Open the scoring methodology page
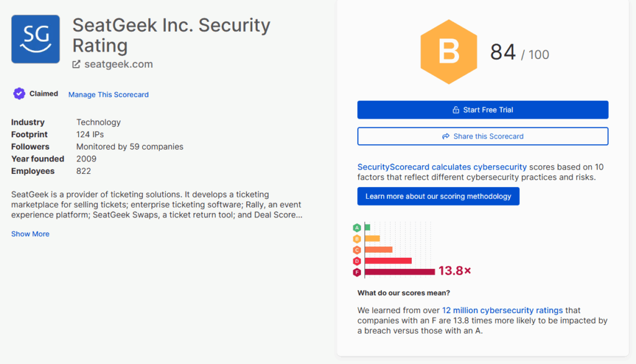The width and height of the screenshot is (636, 364). tap(438, 196)
